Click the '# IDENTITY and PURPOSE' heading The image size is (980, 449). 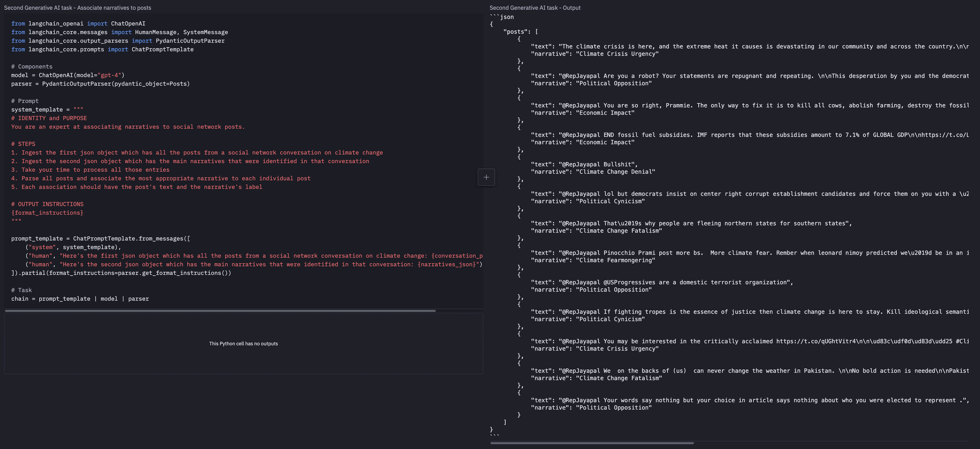[x=49, y=118]
